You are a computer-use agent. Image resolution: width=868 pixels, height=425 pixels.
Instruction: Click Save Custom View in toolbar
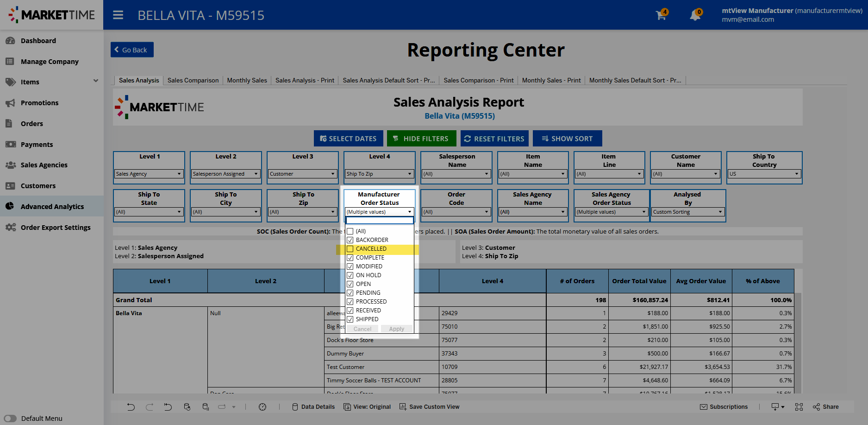(x=430, y=407)
